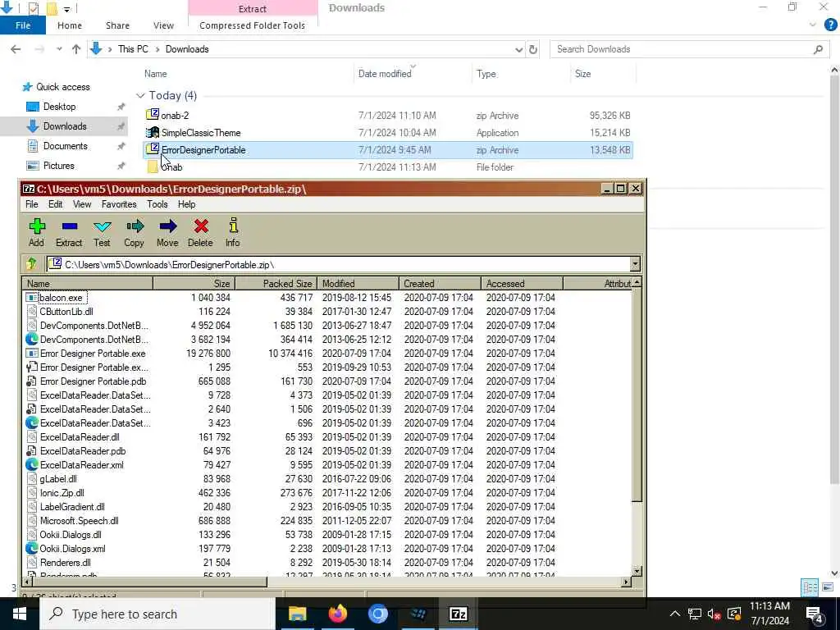Open the View menu in 7-Zip
The height and width of the screenshot is (630, 840).
click(x=82, y=204)
